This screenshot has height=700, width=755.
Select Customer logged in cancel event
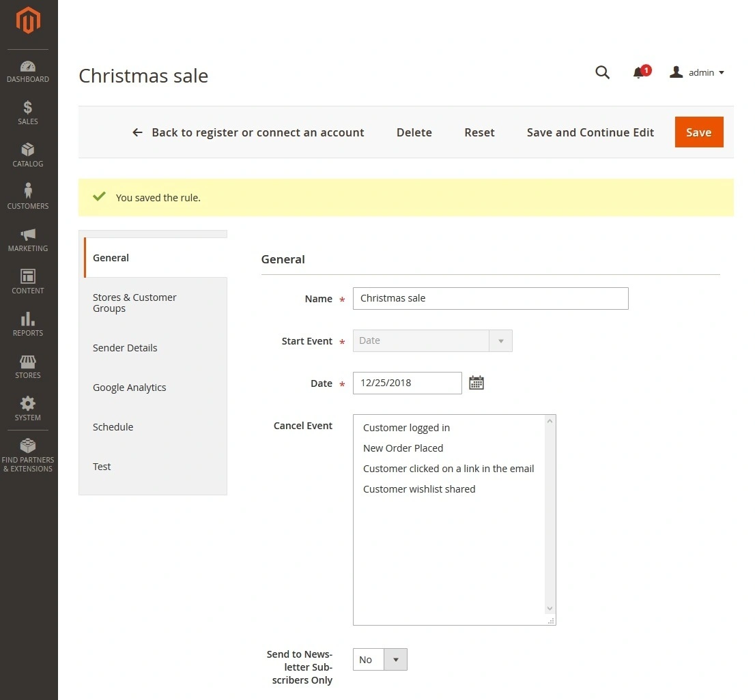tap(406, 428)
